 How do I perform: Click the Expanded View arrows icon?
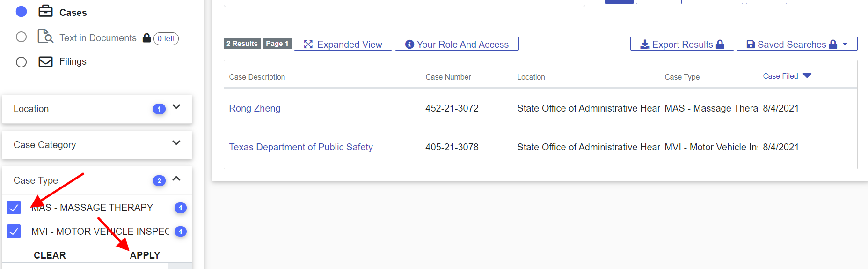308,44
